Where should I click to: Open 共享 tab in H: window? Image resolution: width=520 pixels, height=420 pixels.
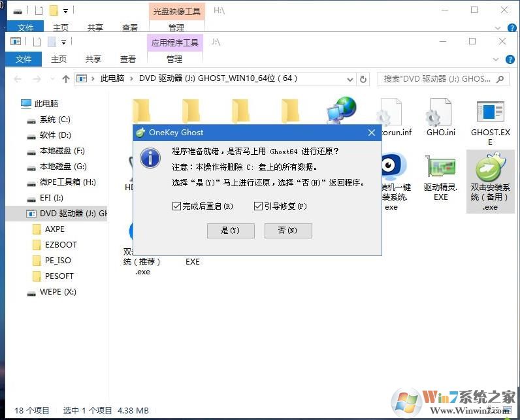pyautogui.click(x=95, y=27)
